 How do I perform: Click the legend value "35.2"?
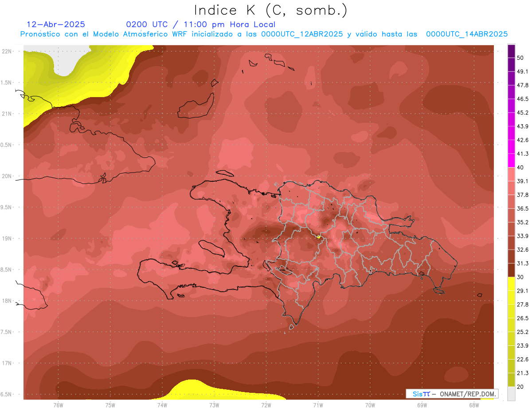(x=523, y=222)
